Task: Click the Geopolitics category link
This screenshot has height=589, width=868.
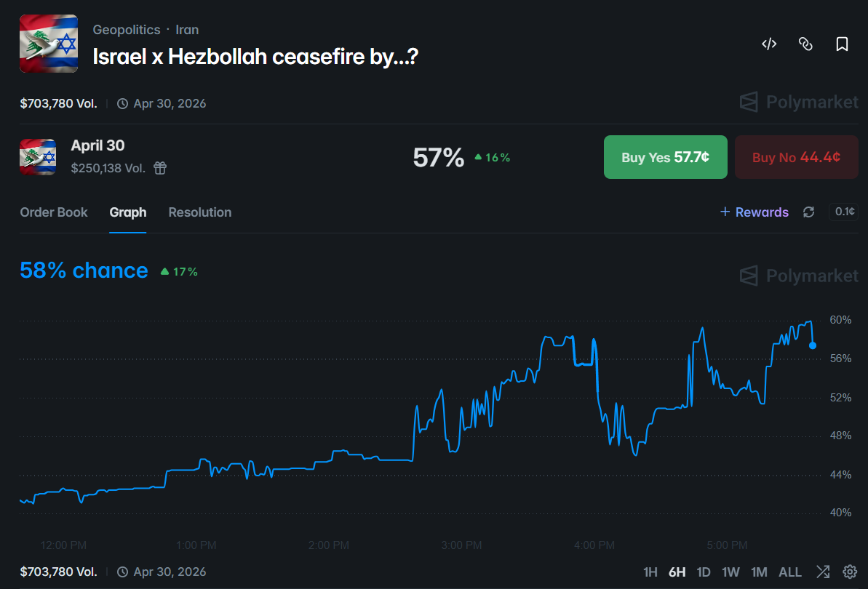Action: (127, 30)
